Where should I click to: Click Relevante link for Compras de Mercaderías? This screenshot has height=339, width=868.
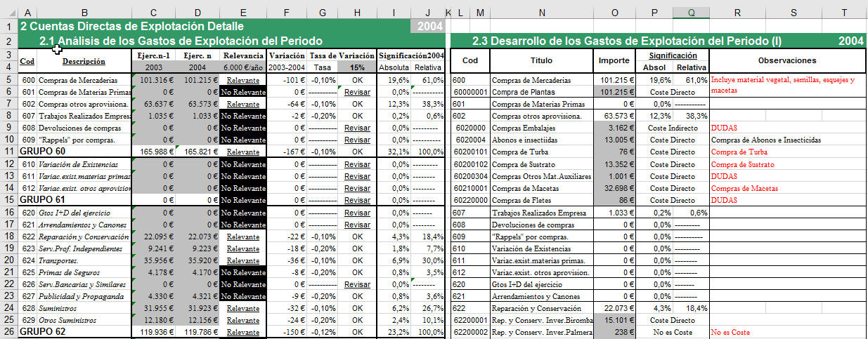(x=242, y=81)
